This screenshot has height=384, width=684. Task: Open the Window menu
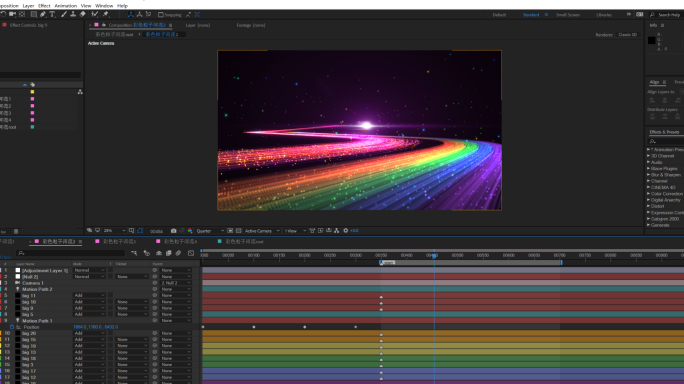pyautogui.click(x=104, y=6)
